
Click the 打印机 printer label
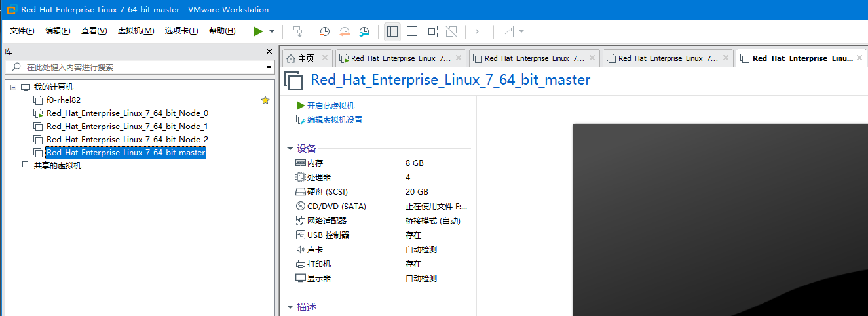click(x=319, y=264)
